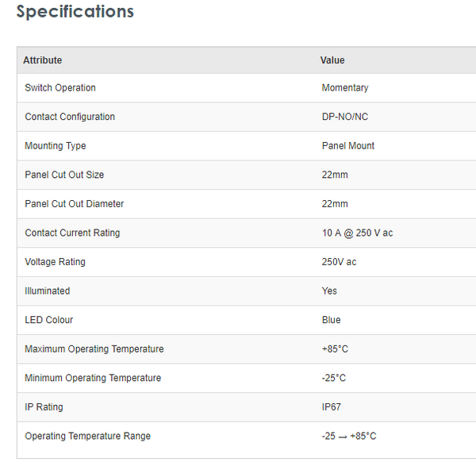Click the Value column header

pyautogui.click(x=332, y=60)
